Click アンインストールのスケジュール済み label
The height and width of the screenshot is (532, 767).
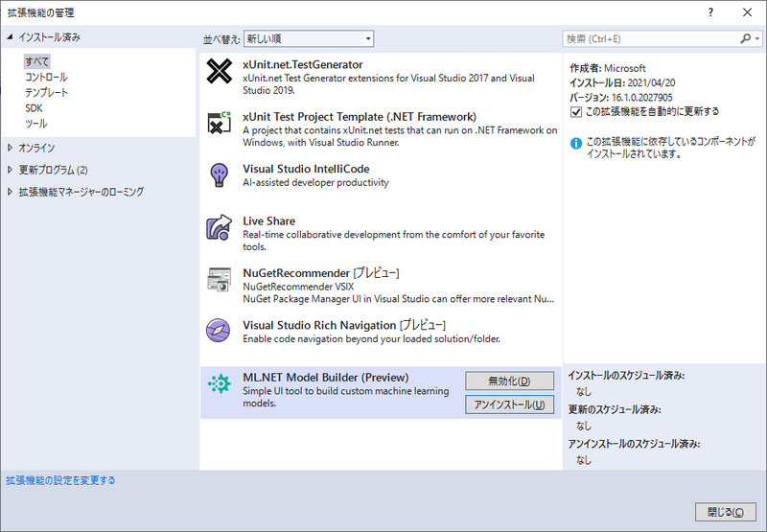pyautogui.click(x=634, y=444)
